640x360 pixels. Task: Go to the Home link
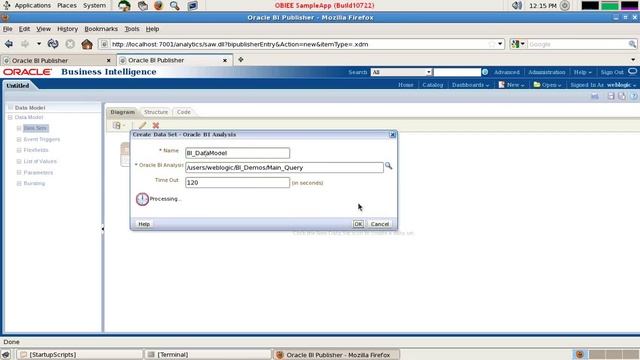click(x=405, y=85)
